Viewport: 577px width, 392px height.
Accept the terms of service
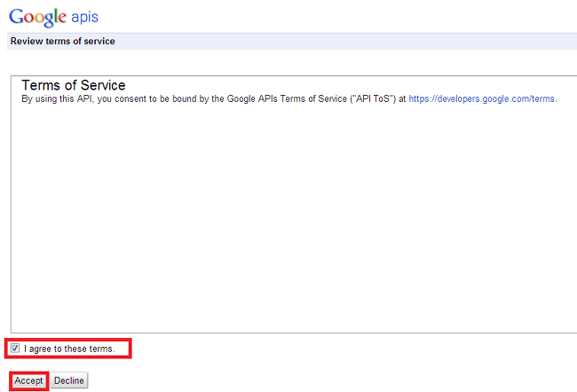pyautogui.click(x=28, y=380)
